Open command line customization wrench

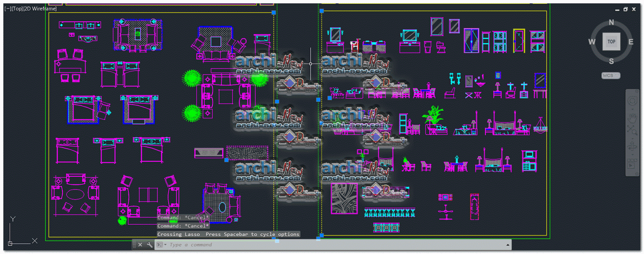point(150,245)
